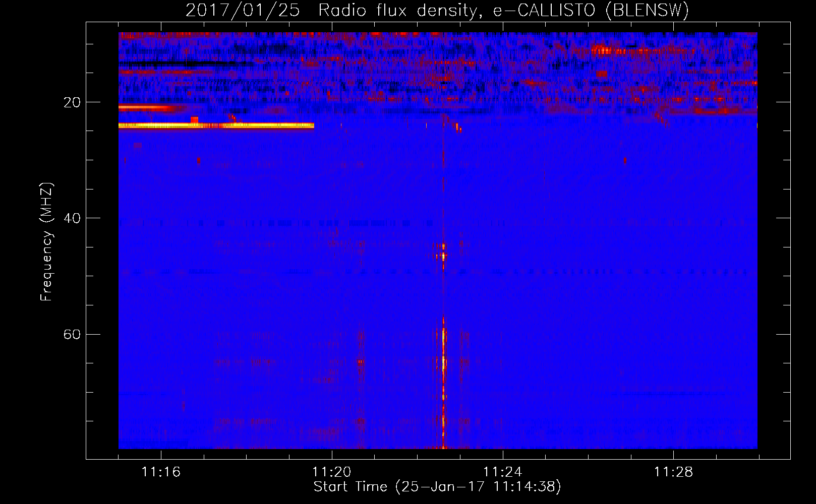Click the bright burst spot at 60 MHz

[443, 336]
